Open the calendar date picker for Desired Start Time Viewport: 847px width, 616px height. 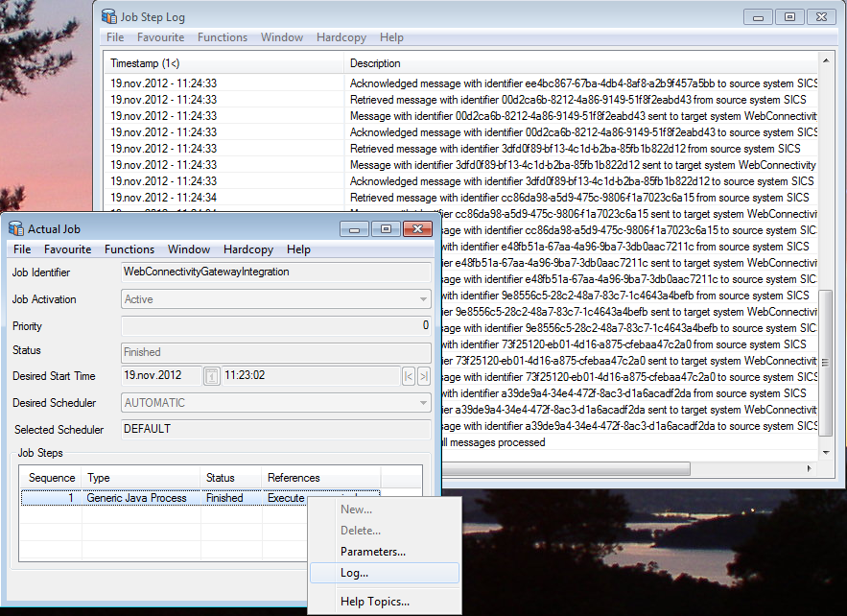click(211, 376)
